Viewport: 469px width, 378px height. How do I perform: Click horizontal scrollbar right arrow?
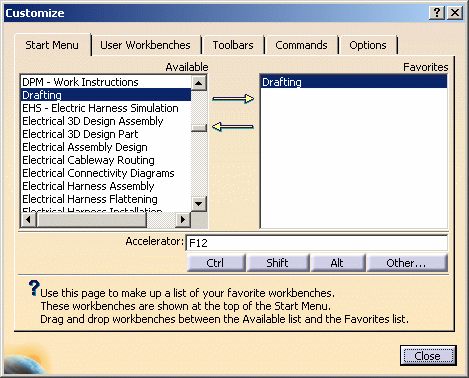click(183, 220)
